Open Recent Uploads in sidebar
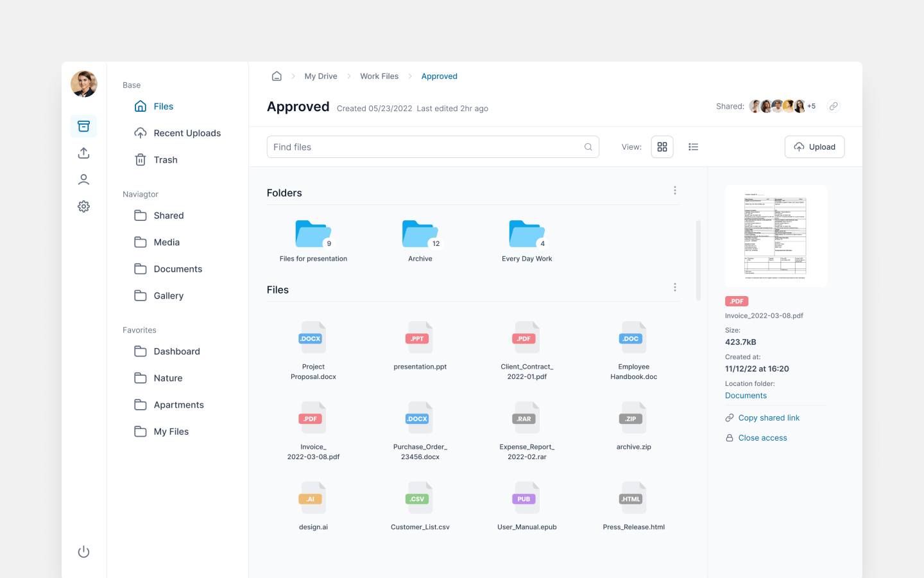924x578 pixels. point(178,133)
